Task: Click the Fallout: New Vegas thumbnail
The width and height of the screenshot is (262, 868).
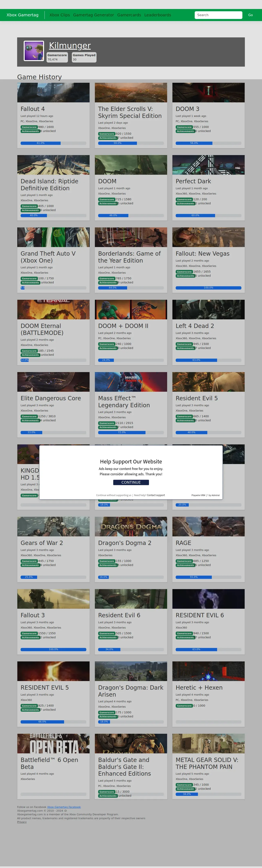Action: [209, 237]
